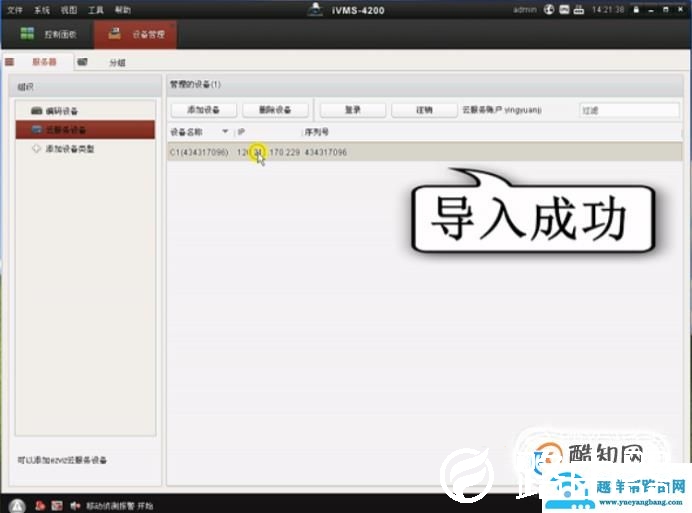
Task: Click the motion detection alarm status text
Action: 120,506
